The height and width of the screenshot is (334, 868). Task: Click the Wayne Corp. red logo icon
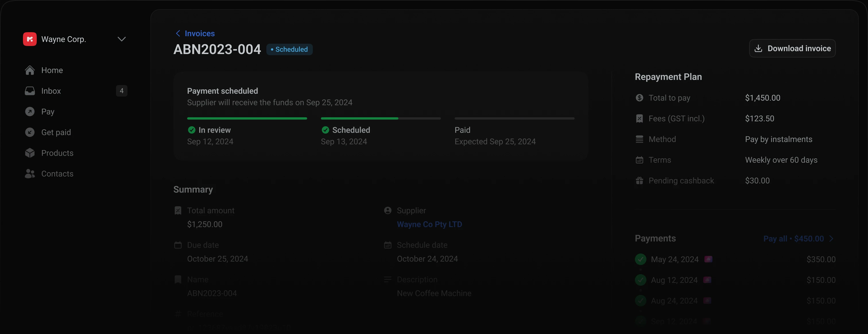[30, 39]
